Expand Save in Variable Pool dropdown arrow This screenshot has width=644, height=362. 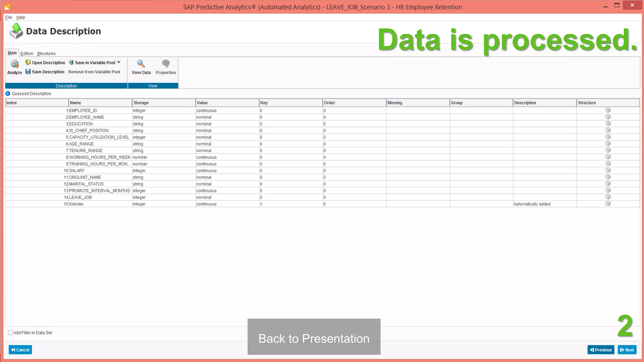tap(119, 62)
